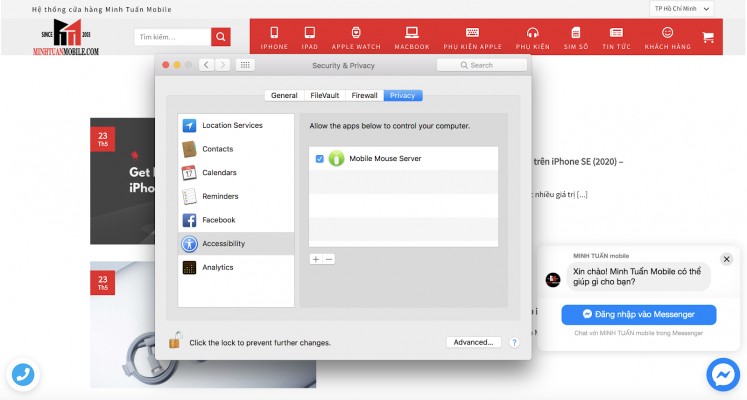747x400 pixels.
Task: Switch to the Firewall tab
Action: click(364, 96)
